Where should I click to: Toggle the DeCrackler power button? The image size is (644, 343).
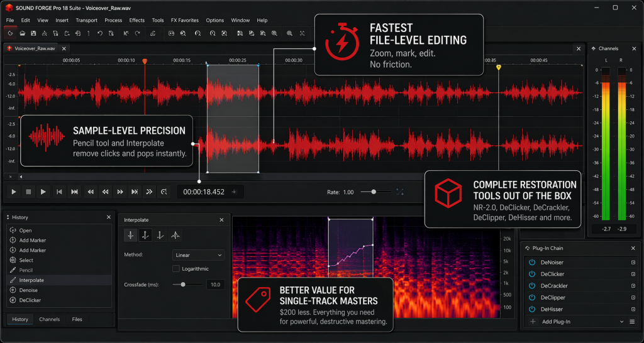coord(532,286)
